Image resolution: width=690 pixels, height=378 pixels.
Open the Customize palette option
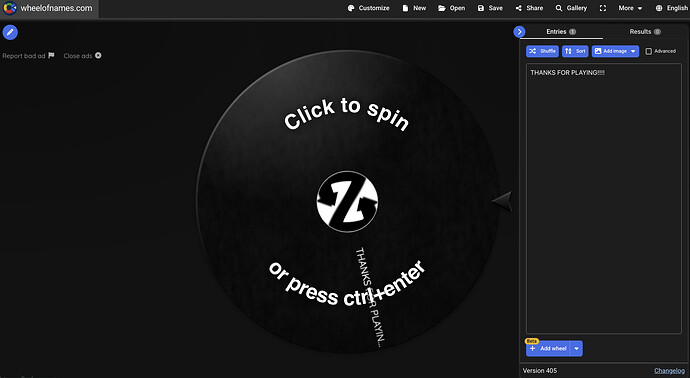368,8
